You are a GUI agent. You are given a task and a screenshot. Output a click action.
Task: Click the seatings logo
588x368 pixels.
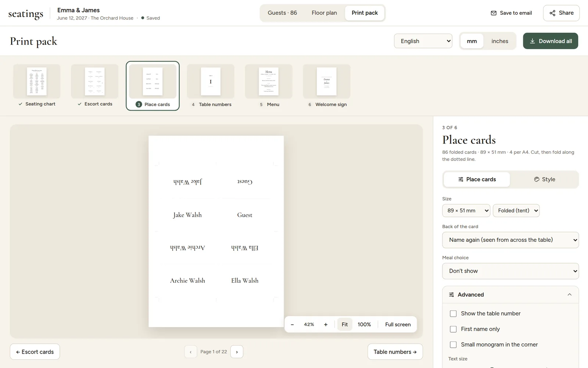[26, 14]
